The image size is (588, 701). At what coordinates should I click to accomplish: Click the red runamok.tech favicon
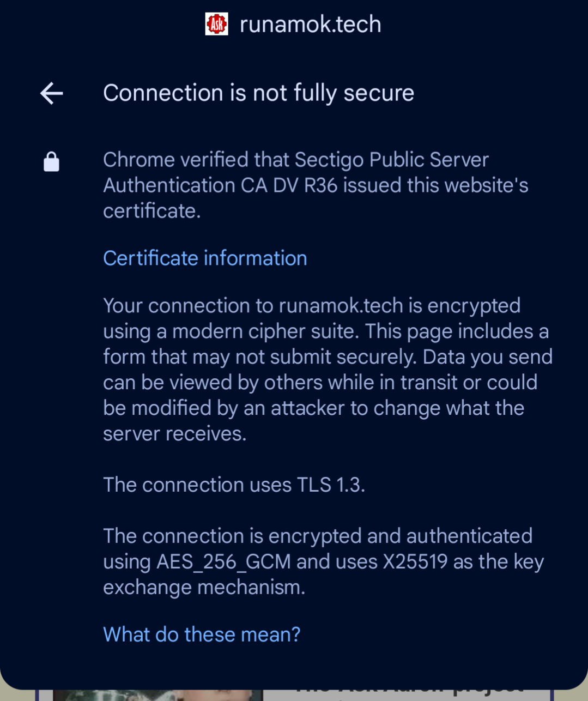(x=216, y=25)
